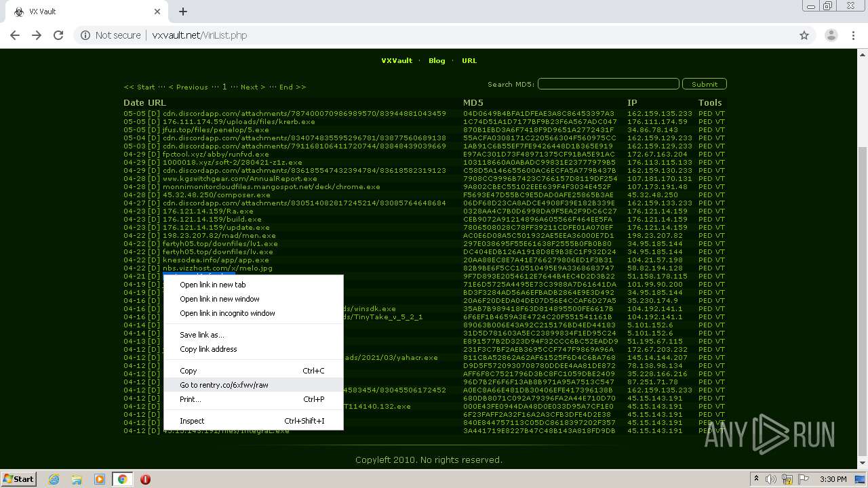Close the VX Vault tab
The image size is (868, 488).
click(157, 12)
